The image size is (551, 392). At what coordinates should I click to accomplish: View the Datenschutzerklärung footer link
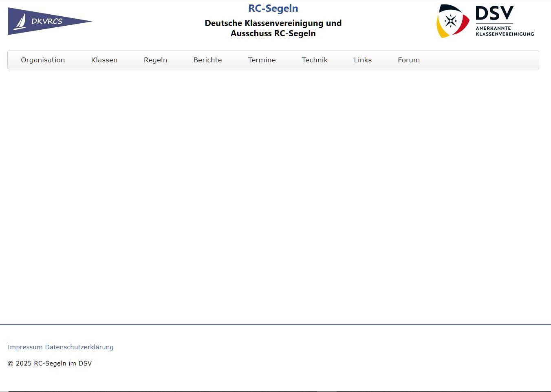pos(79,347)
